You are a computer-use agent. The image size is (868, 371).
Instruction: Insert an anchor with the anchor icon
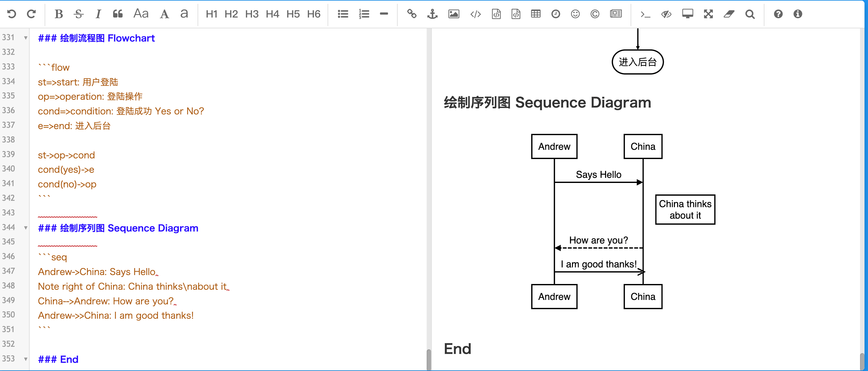click(432, 14)
